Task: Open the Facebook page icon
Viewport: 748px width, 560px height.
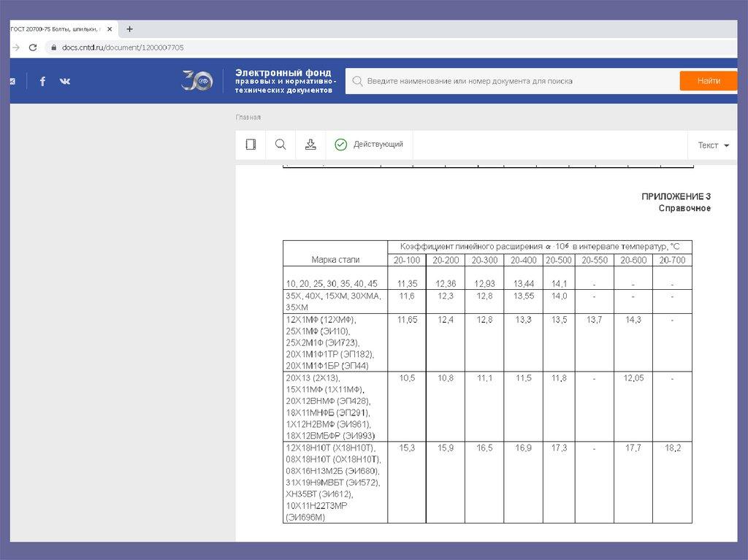Action: pyautogui.click(x=42, y=81)
